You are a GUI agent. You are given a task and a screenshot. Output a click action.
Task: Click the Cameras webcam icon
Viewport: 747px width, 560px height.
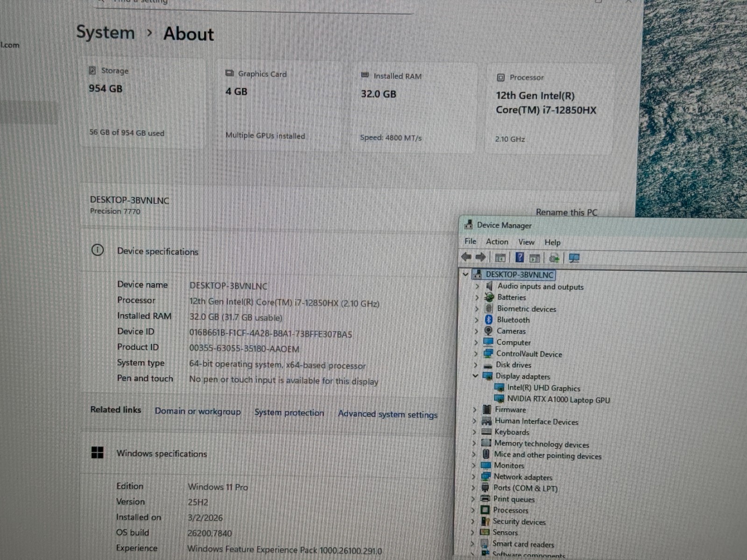click(x=488, y=331)
